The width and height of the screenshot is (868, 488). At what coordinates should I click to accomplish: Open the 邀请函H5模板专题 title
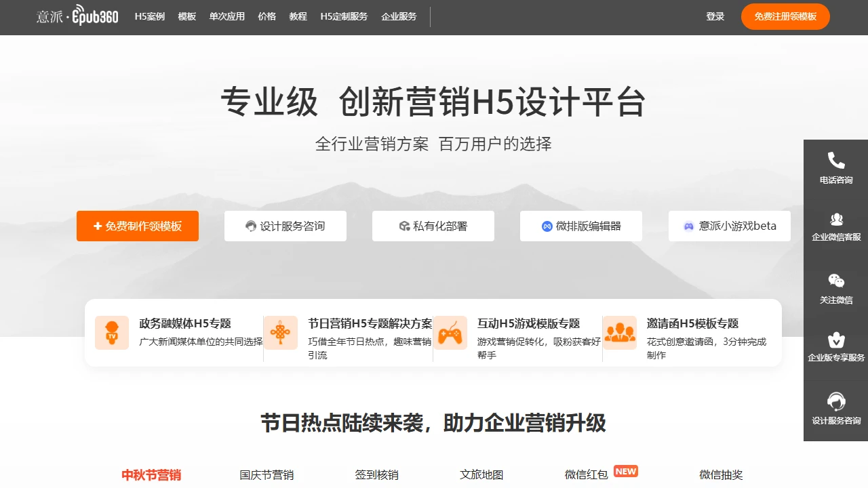[x=693, y=323]
